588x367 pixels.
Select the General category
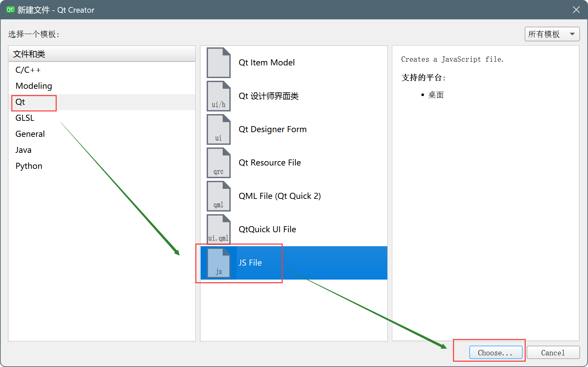click(x=102, y=134)
